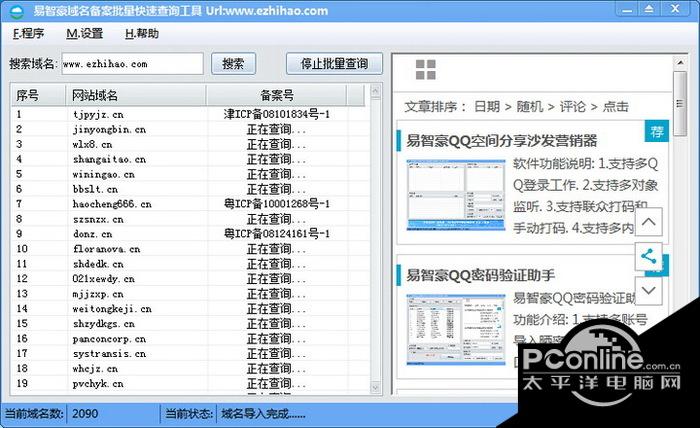Click the share icon in floating sidebar
The height and width of the screenshot is (428, 700).
click(x=648, y=256)
